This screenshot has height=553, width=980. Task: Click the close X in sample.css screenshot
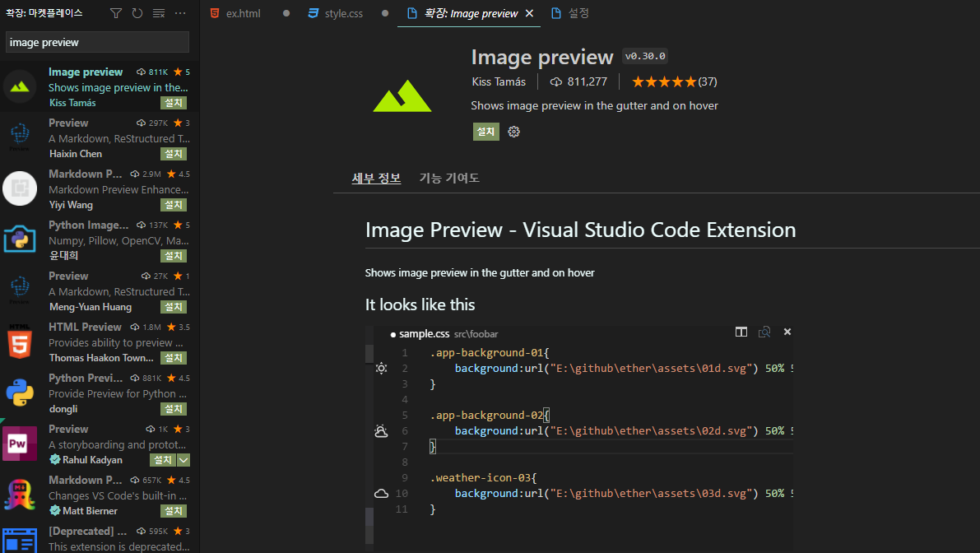pos(787,332)
